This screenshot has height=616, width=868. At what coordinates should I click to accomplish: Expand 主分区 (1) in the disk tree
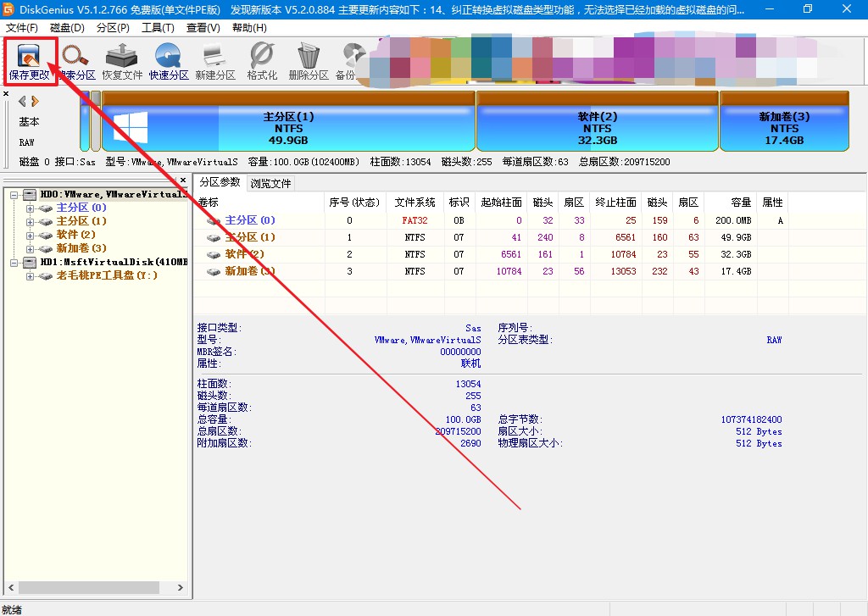click(30, 222)
